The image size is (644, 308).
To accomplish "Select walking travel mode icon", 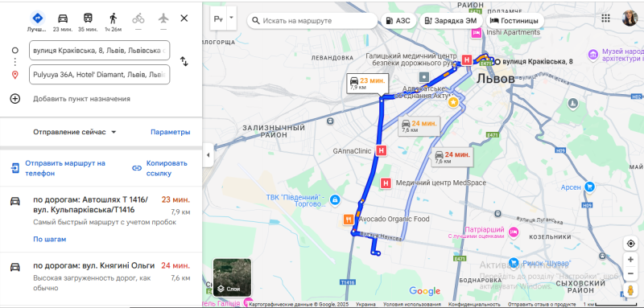I will [x=113, y=18].
